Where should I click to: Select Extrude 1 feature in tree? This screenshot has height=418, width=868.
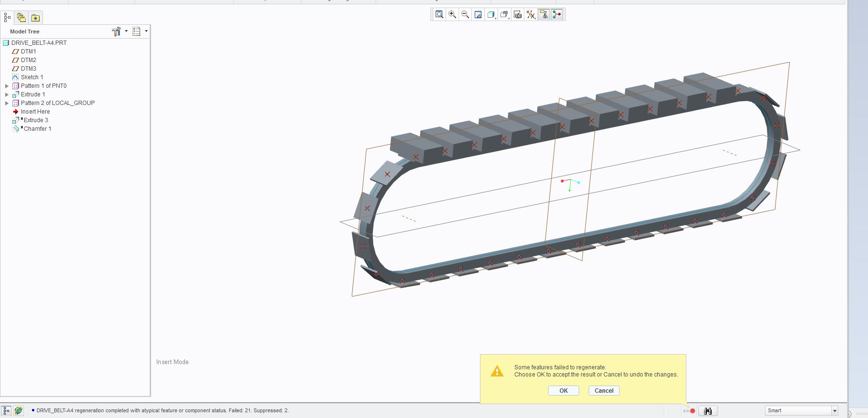coord(33,94)
